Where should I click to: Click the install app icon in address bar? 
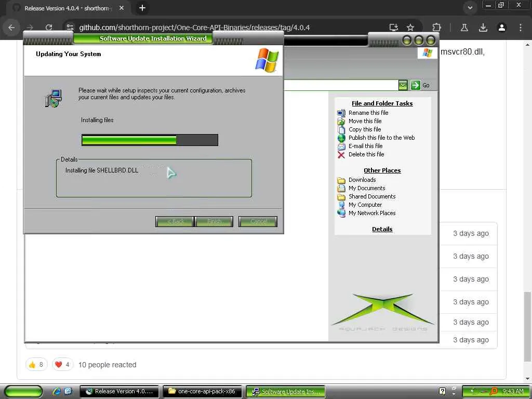pos(394,28)
